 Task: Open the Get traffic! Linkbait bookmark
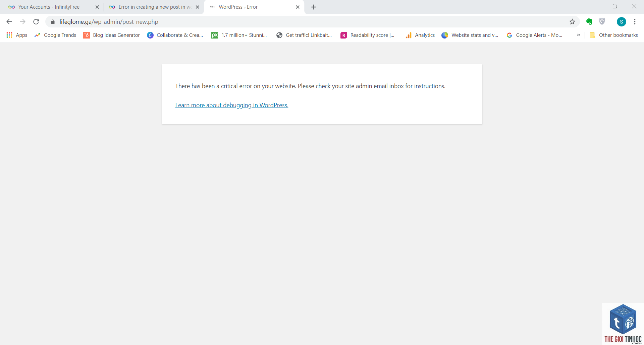(x=304, y=35)
